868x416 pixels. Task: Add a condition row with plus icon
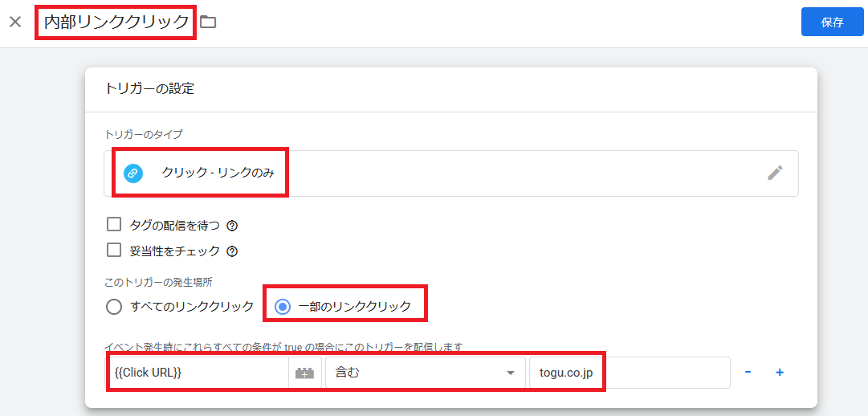(x=779, y=373)
